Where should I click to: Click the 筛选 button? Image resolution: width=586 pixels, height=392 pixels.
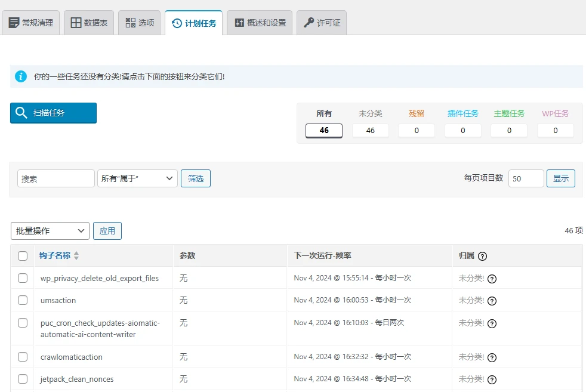tap(196, 178)
